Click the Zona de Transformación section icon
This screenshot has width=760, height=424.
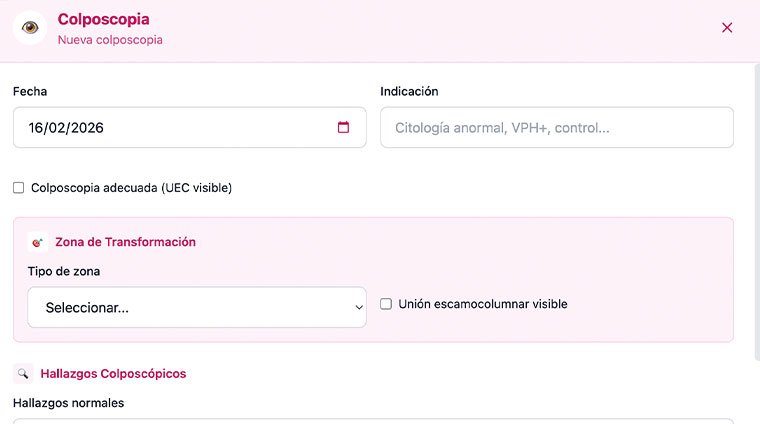(38, 242)
